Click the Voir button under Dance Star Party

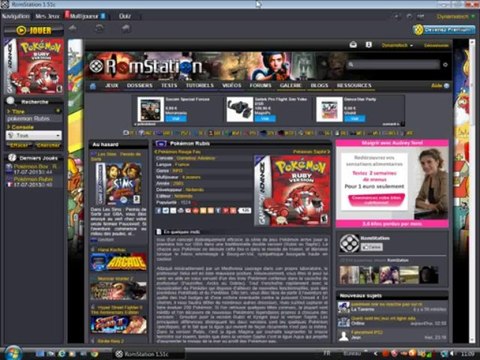click(x=355, y=119)
